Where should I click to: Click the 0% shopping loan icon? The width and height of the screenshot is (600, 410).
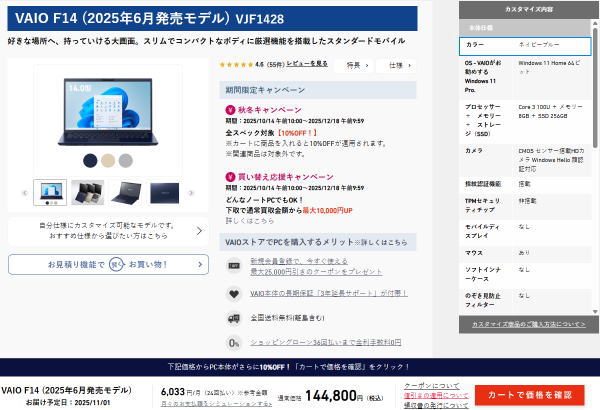pyautogui.click(x=232, y=342)
